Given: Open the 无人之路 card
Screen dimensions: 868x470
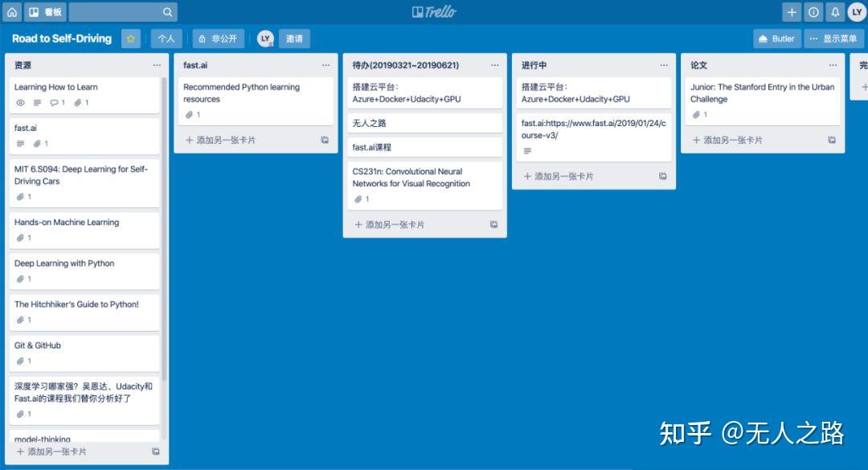Looking at the screenshot, I should tap(424, 123).
